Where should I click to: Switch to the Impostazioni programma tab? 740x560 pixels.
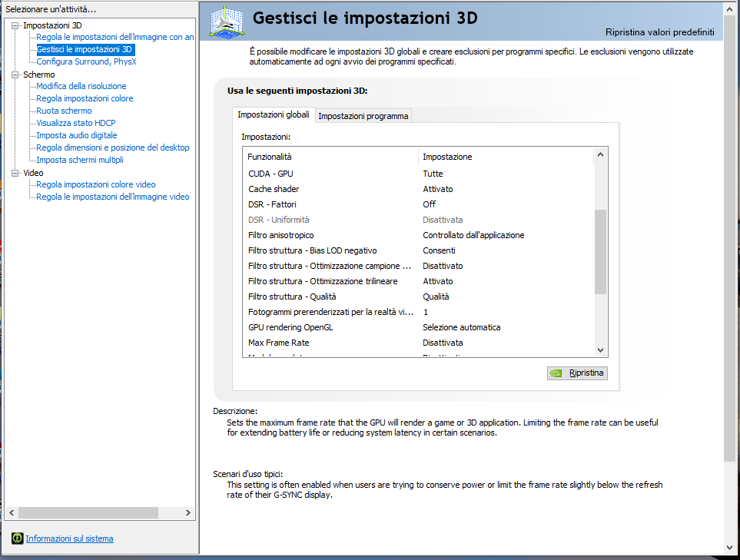[x=363, y=116]
